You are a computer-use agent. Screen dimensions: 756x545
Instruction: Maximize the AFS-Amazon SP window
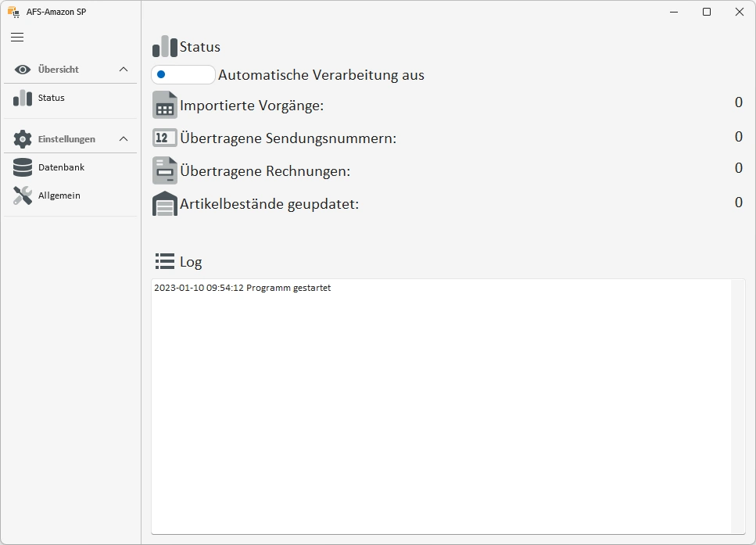pos(707,12)
